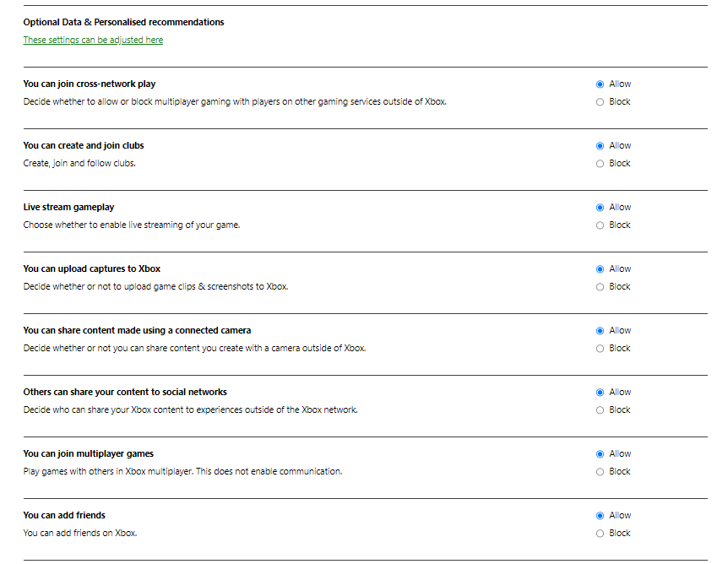Allow uploading captures to Xbox
Screen dimensions: 728x564
(600, 269)
